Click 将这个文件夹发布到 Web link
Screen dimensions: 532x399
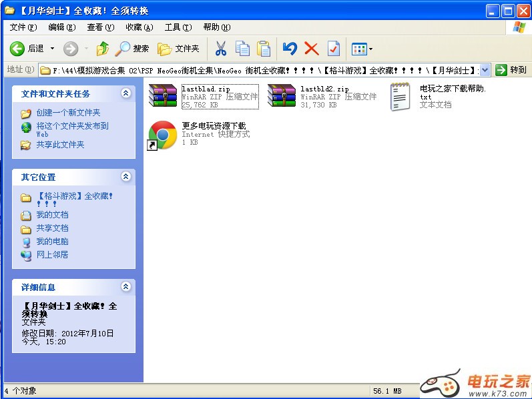(x=72, y=129)
